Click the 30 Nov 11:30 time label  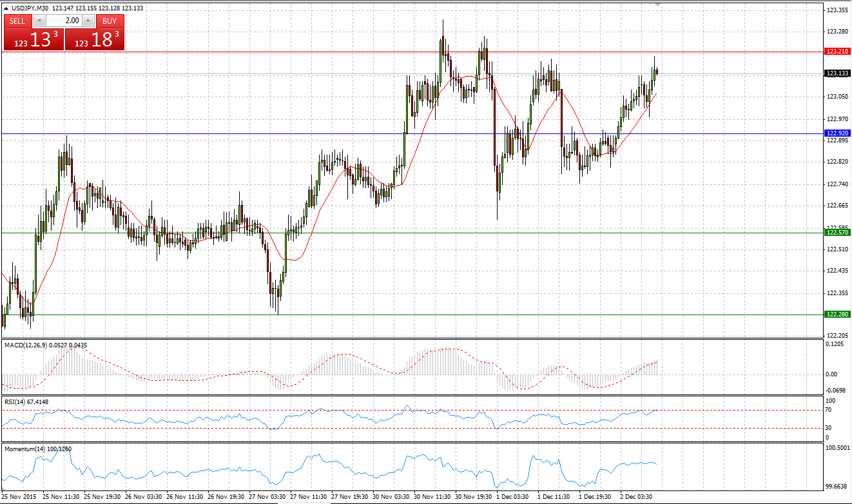[432, 497]
